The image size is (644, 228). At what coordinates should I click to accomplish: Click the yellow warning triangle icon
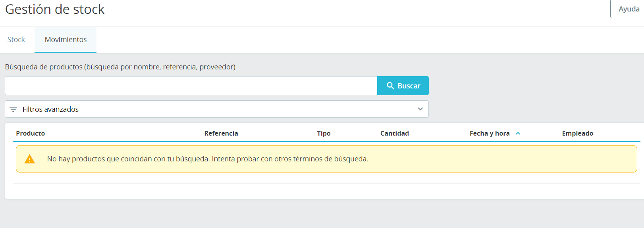(x=30, y=159)
